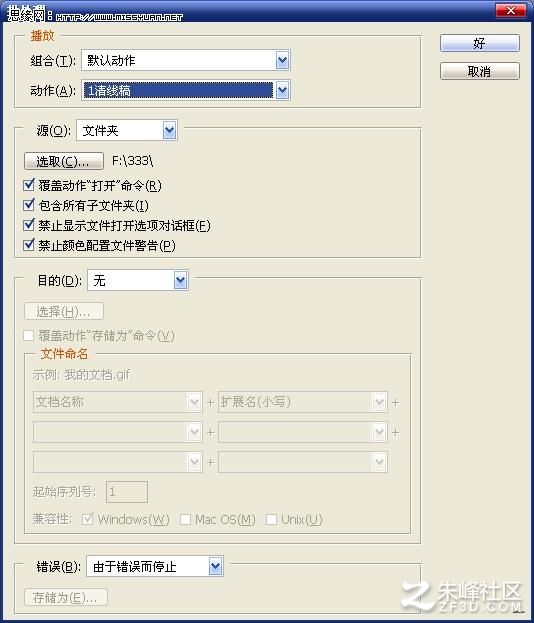
Task: Click the 取消 (Cancel) button
Action: pyautogui.click(x=480, y=72)
